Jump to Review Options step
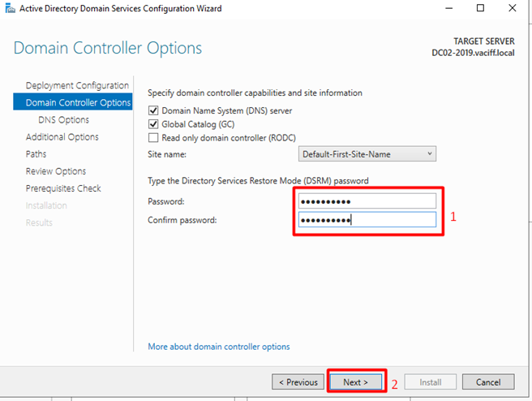 coord(55,171)
